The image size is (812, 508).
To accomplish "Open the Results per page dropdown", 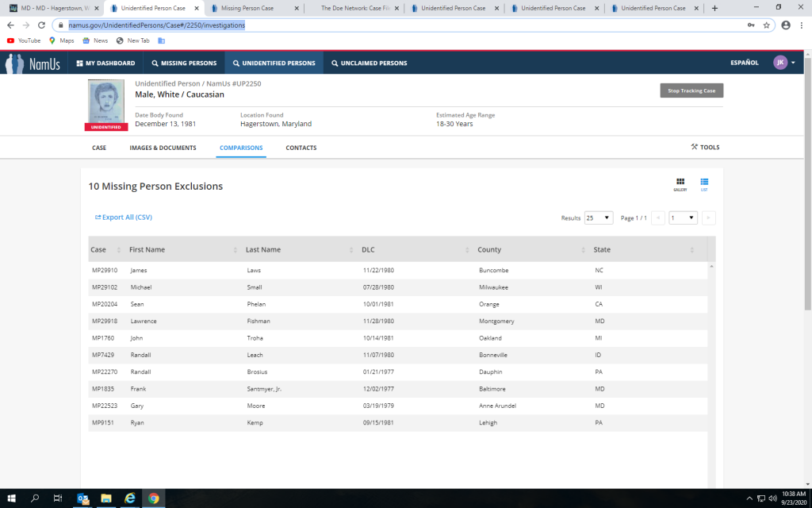I will [x=599, y=217].
